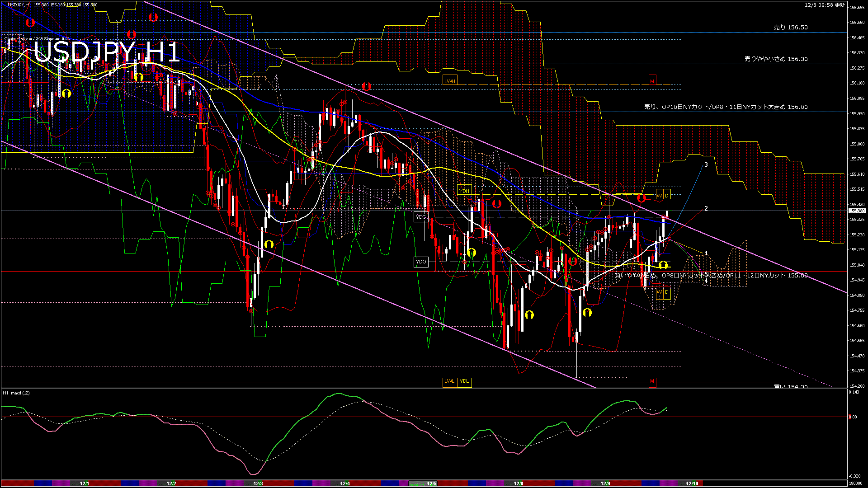The image size is (868, 488).
Task: Click the 売り 156.50 sell level annotation
Action: [x=790, y=27]
